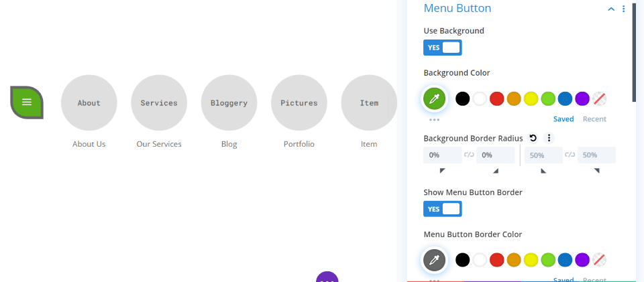Click the About Us label
The height and width of the screenshot is (282, 644).
(x=89, y=144)
